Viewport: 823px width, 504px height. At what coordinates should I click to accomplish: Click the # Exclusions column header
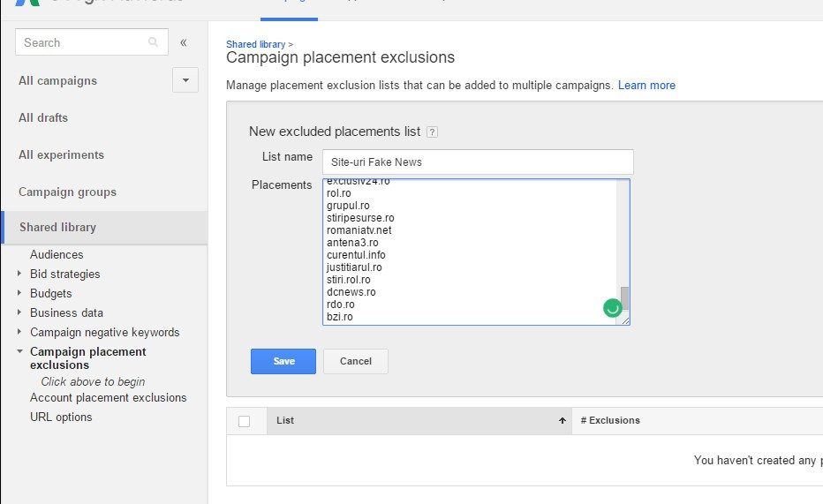coord(610,421)
